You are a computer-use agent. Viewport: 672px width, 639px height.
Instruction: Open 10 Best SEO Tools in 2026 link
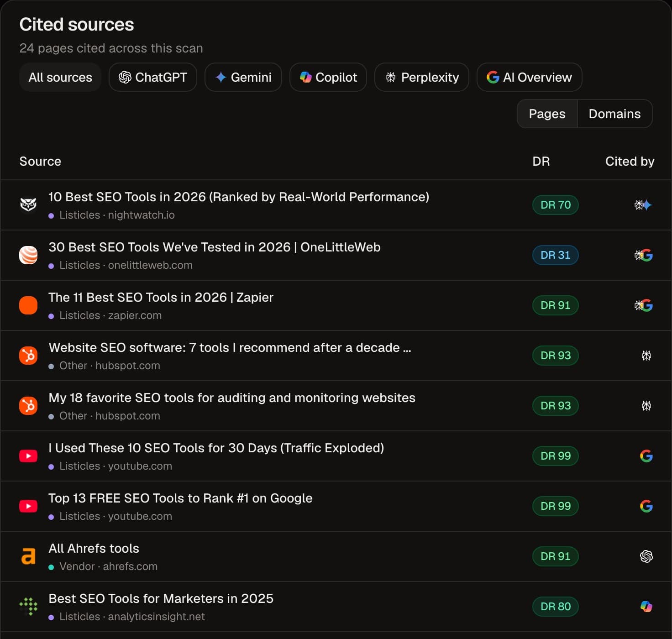[x=239, y=197]
